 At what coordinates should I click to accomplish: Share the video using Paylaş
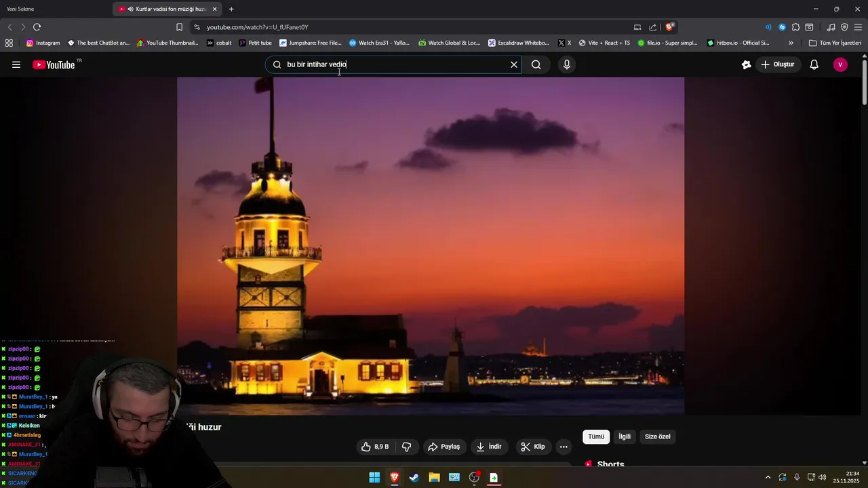(x=443, y=447)
